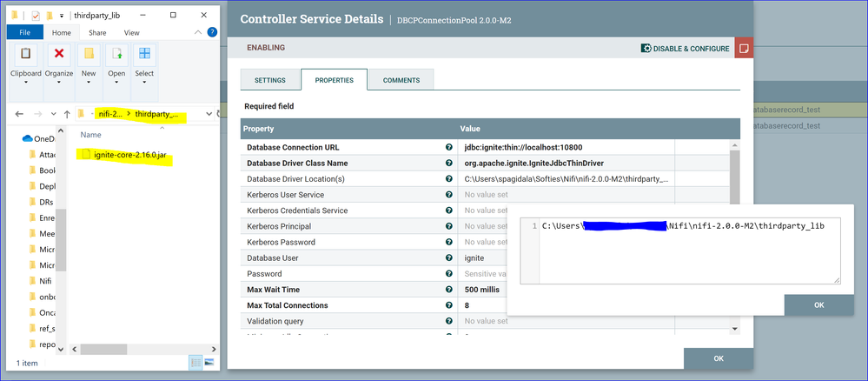Show help for Max Wait Time

coord(449,290)
